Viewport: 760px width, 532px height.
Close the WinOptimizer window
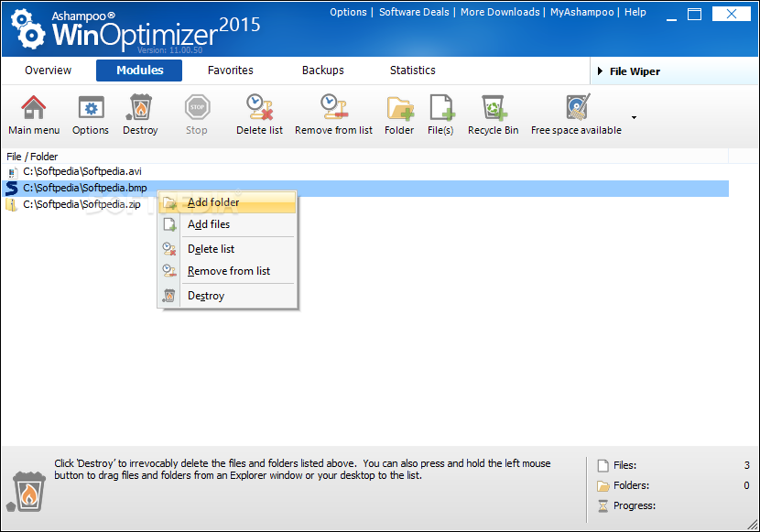tap(732, 14)
